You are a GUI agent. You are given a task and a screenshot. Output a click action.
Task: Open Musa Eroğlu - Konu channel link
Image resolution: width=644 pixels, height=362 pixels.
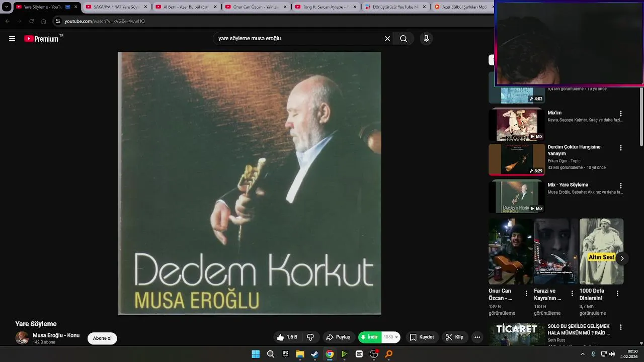pos(56,335)
